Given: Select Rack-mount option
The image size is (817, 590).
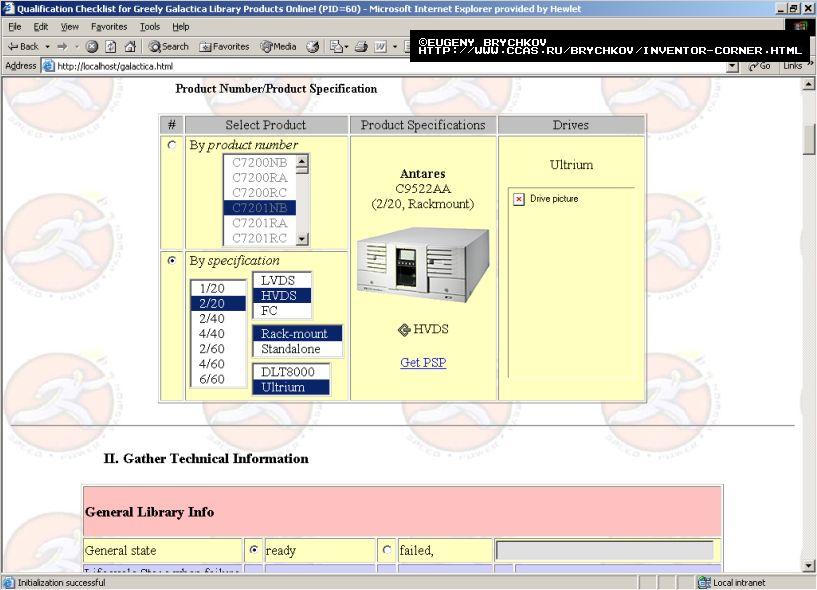Looking at the screenshot, I should point(297,334).
